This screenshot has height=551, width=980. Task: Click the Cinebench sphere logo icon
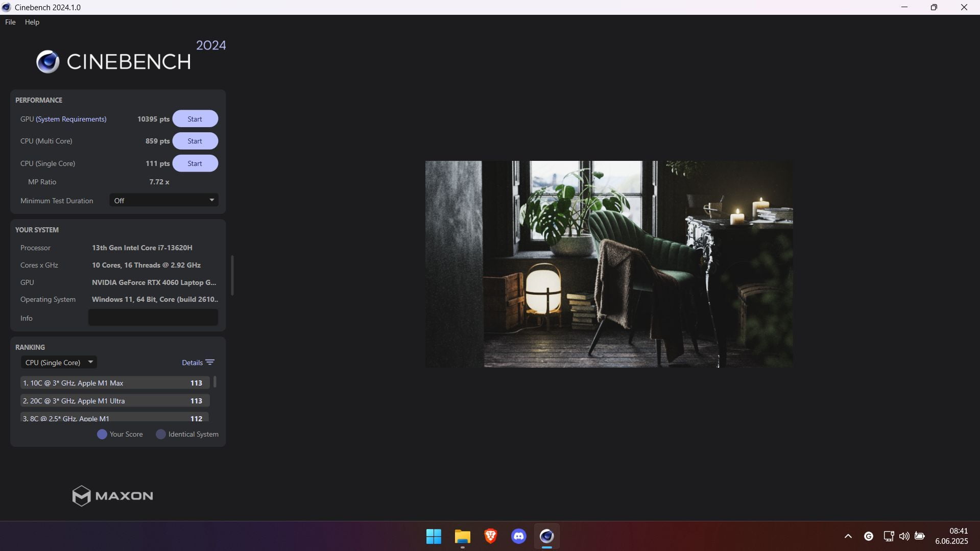(48, 62)
